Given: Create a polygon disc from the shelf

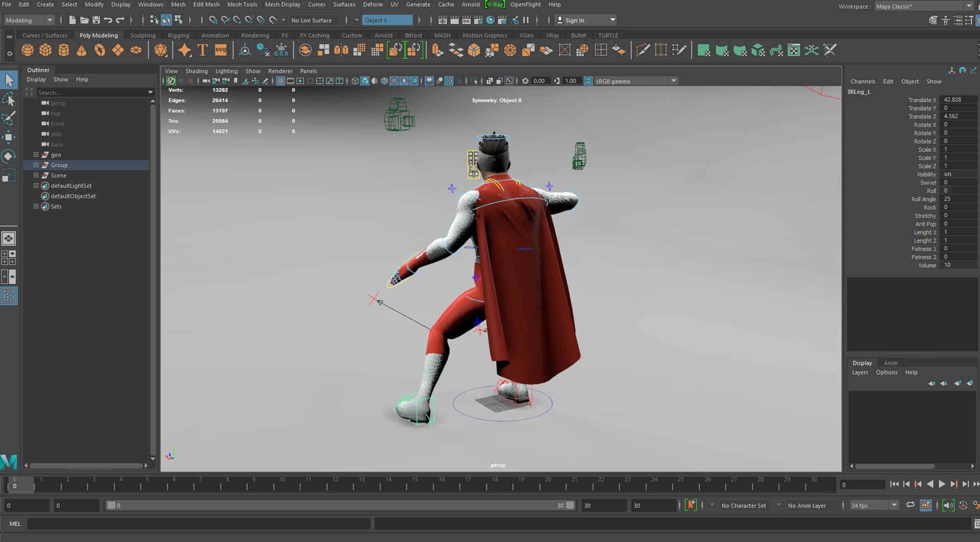Looking at the screenshot, I should click(x=136, y=51).
